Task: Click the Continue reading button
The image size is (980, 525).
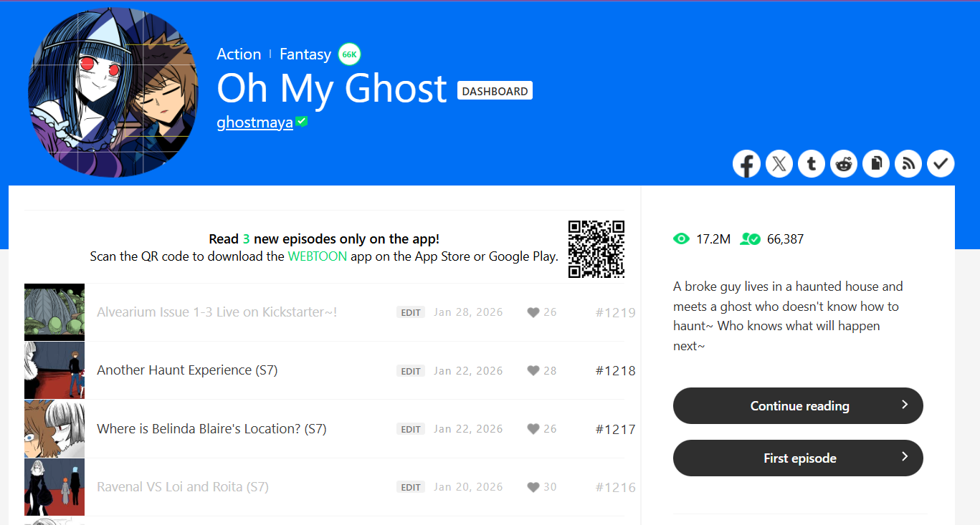Action: 798,406
